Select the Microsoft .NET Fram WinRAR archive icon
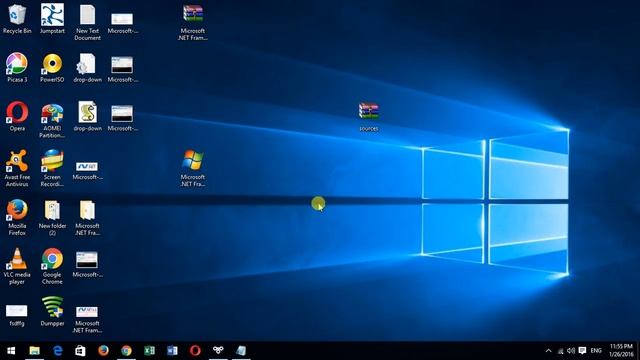 (193, 22)
